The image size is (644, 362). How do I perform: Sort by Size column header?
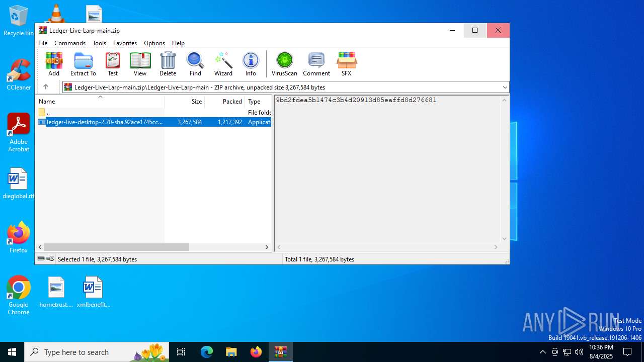click(185, 102)
